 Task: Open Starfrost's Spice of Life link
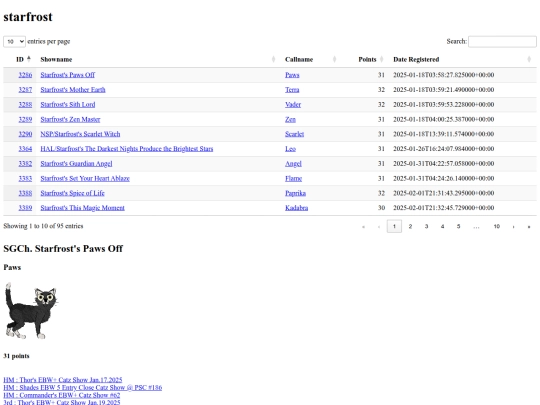click(72, 193)
